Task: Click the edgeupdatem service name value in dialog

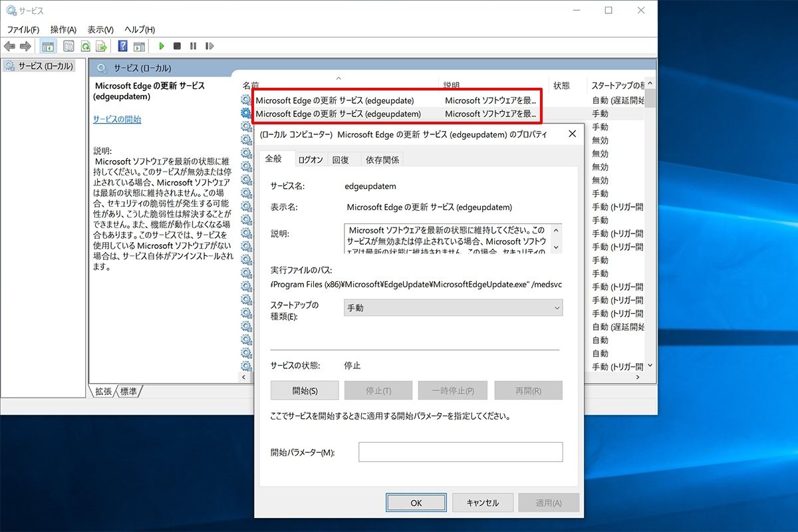Action: (x=371, y=186)
